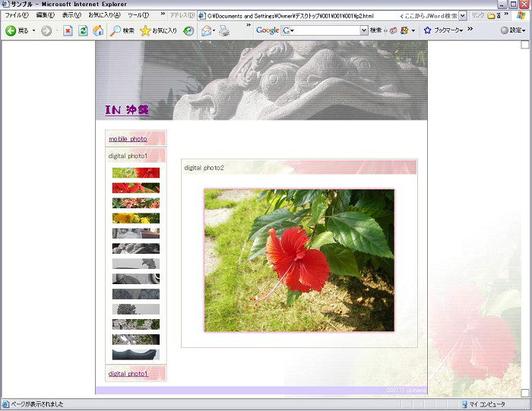532x411 pixels.
Task: Click the Refresh page icon
Action: (83, 31)
